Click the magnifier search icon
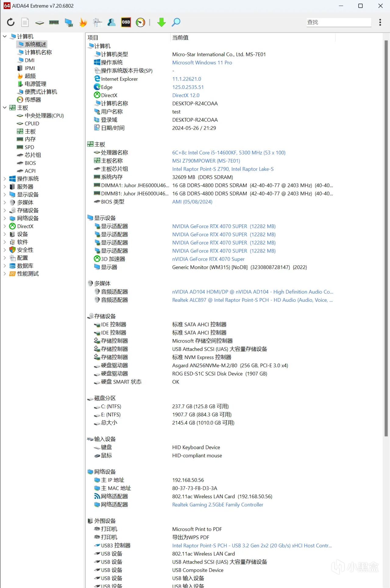 click(x=176, y=22)
